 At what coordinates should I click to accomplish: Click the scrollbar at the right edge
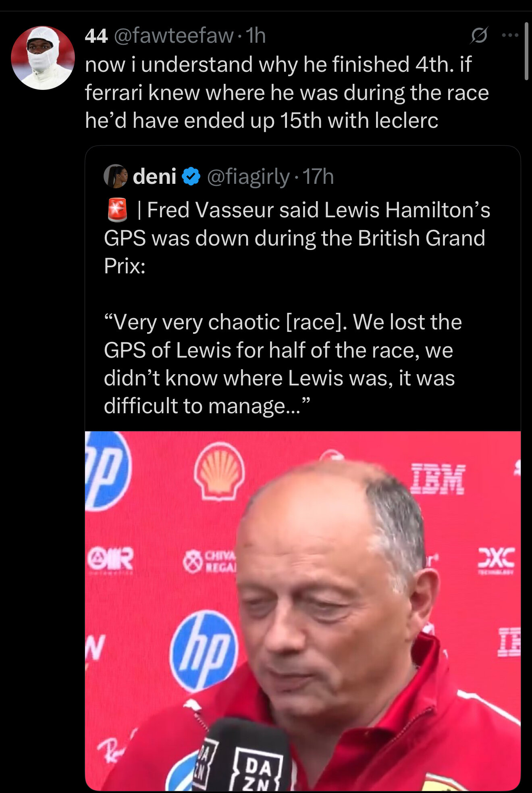tap(526, 52)
